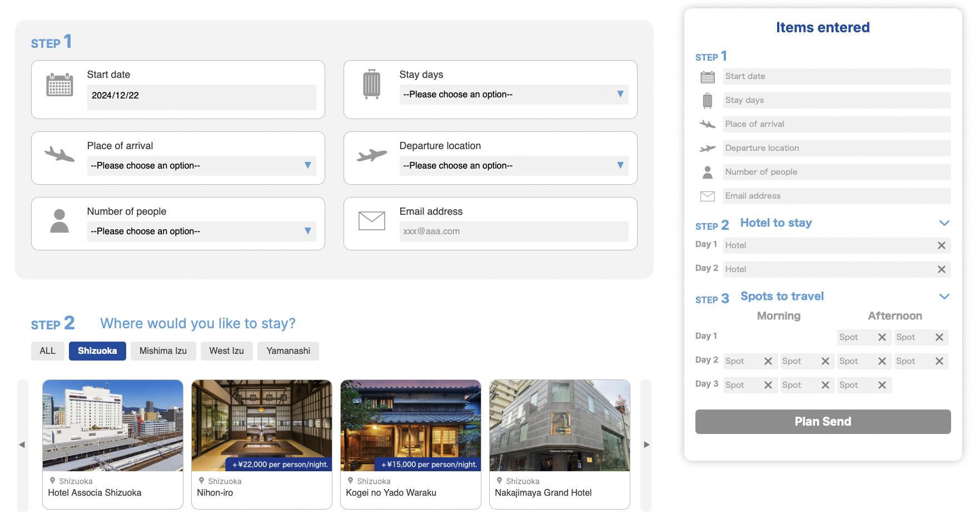Switch to the West Izu tab
Image resolution: width=980 pixels, height=523 pixels.
click(x=226, y=351)
